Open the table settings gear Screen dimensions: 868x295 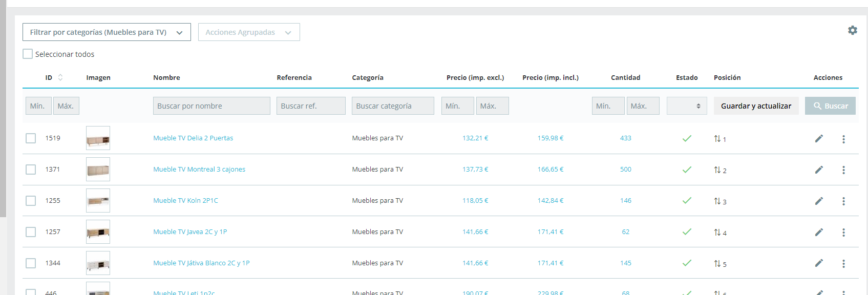pos(852,30)
